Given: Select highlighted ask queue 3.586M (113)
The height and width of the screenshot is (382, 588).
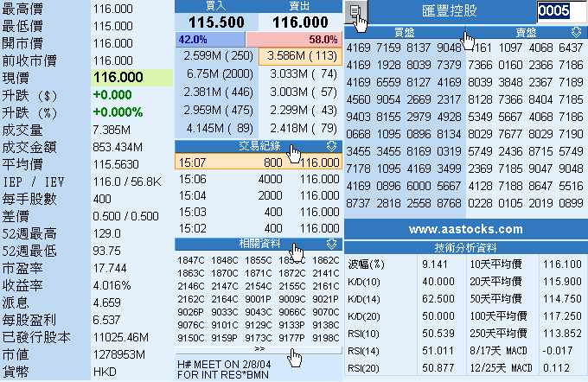Looking at the screenshot, I should tap(300, 56).
